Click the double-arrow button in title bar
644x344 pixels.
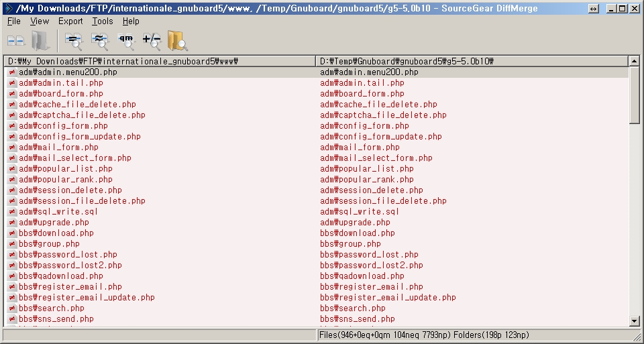pyautogui.click(x=593, y=9)
